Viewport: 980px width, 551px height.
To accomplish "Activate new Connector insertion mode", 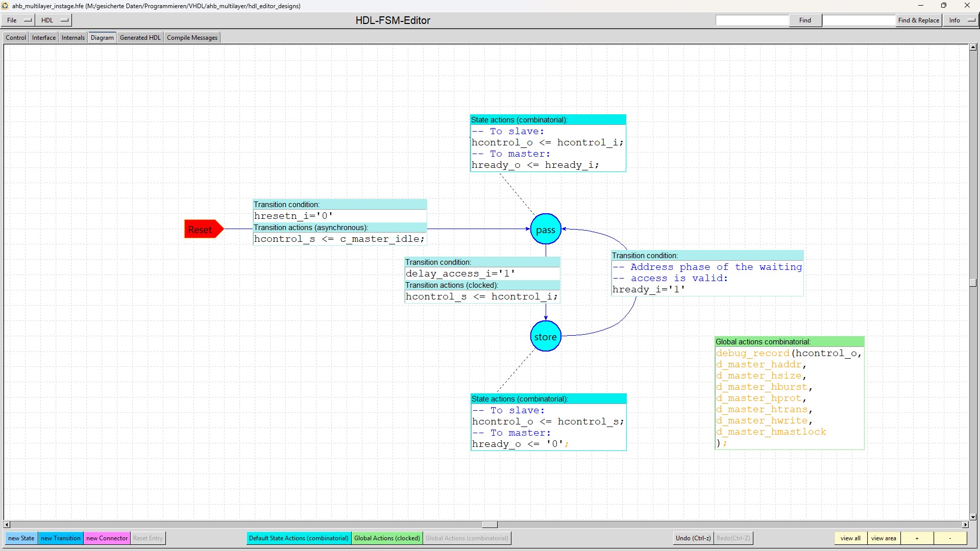I will pos(107,538).
